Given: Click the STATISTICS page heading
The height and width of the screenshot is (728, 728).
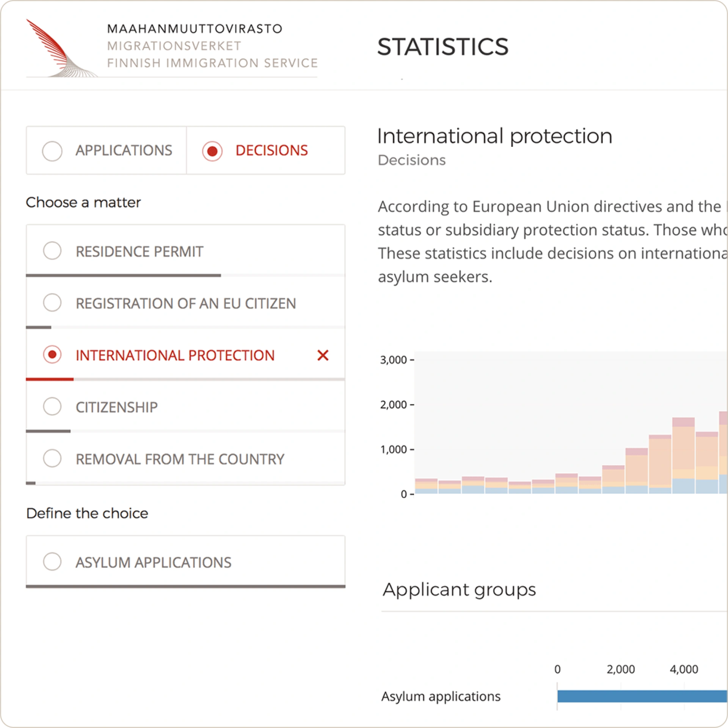Looking at the screenshot, I should coord(442,47).
